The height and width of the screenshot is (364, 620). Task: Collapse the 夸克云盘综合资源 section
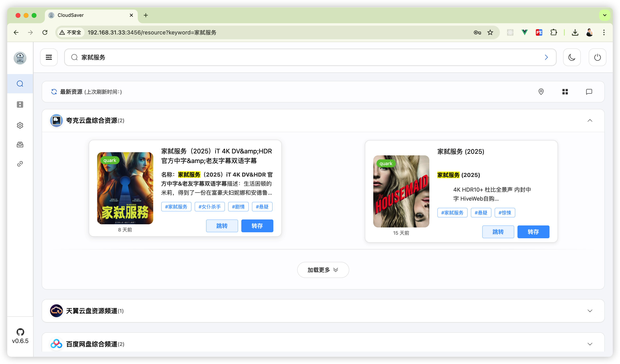590,121
